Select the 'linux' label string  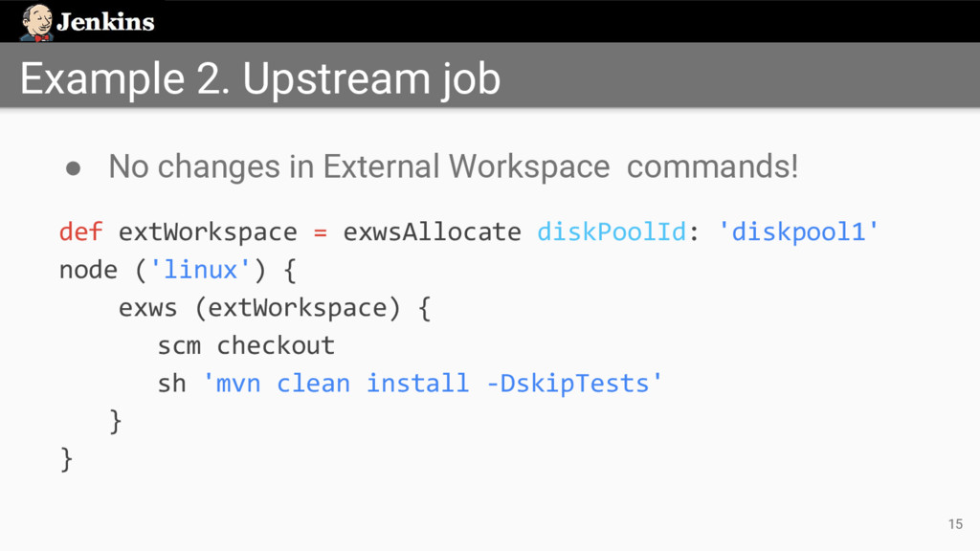(201, 271)
